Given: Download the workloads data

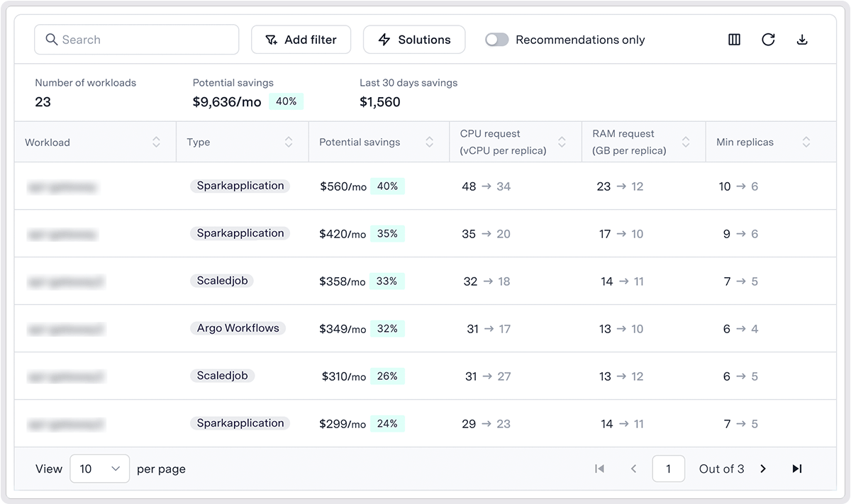Looking at the screenshot, I should (x=802, y=40).
